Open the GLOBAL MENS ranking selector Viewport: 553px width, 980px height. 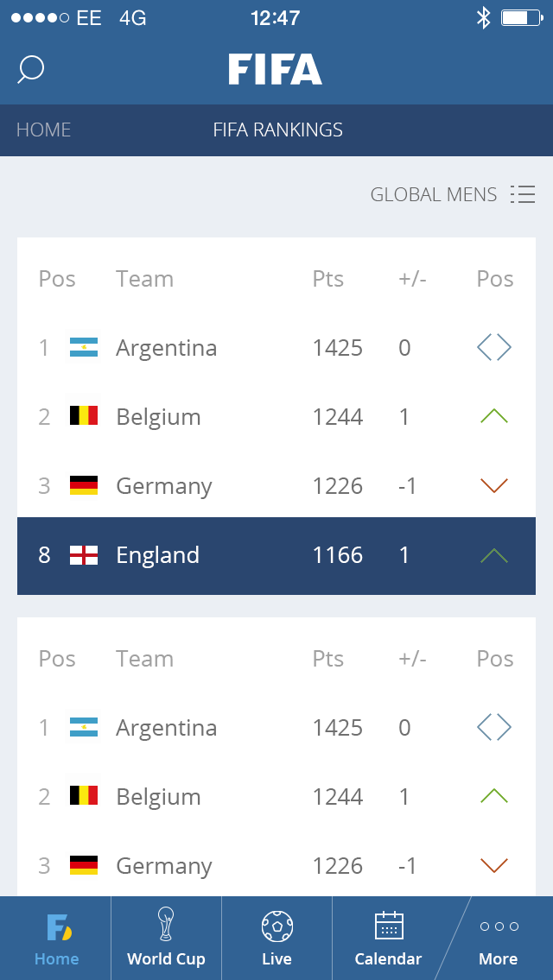pyautogui.click(x=434, y=195)
